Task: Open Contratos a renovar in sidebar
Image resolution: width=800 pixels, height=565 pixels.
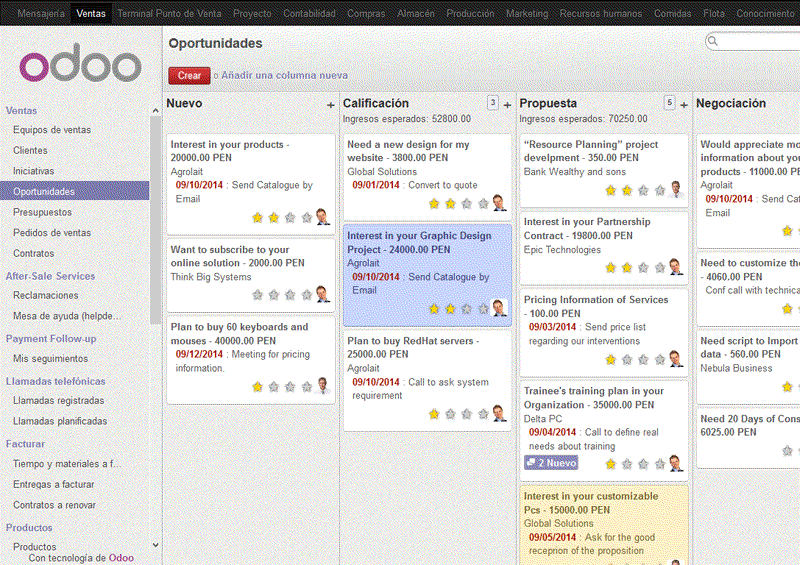Action: pyautogui.click(x=54, y=504)
